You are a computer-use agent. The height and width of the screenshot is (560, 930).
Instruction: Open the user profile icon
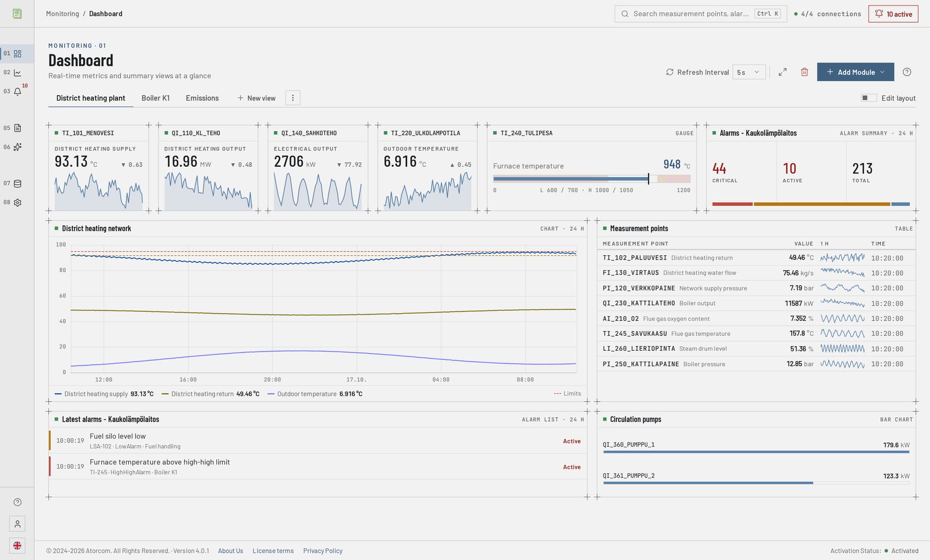point(17,524)
